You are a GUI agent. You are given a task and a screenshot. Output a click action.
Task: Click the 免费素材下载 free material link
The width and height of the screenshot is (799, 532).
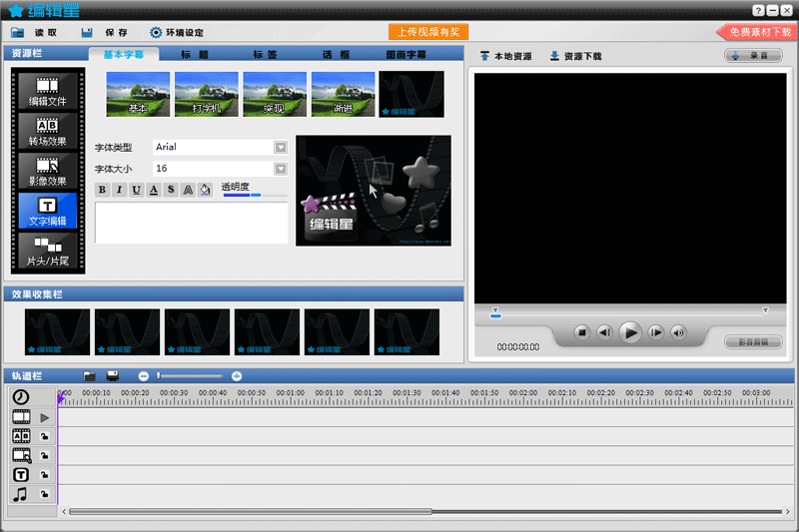(x=757, y=32)
